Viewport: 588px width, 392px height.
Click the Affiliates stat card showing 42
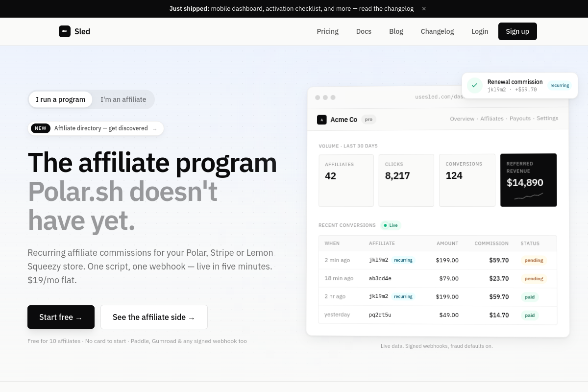pos(346,180)
